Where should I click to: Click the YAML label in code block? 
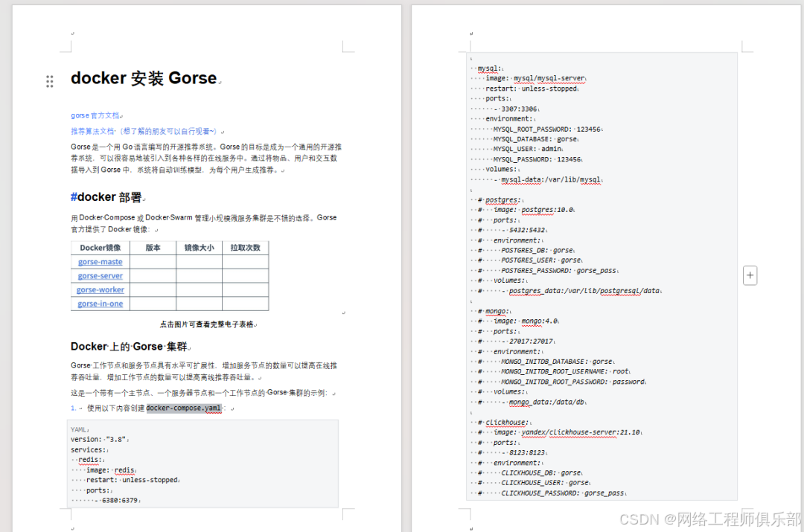tap(78, 429)
